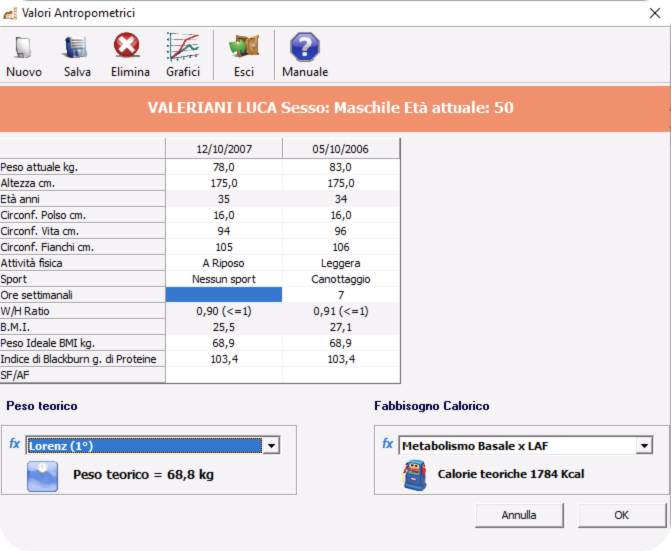Click the scale icon near Peso teorico
The image size is (671, 551).
click(42, 476)
